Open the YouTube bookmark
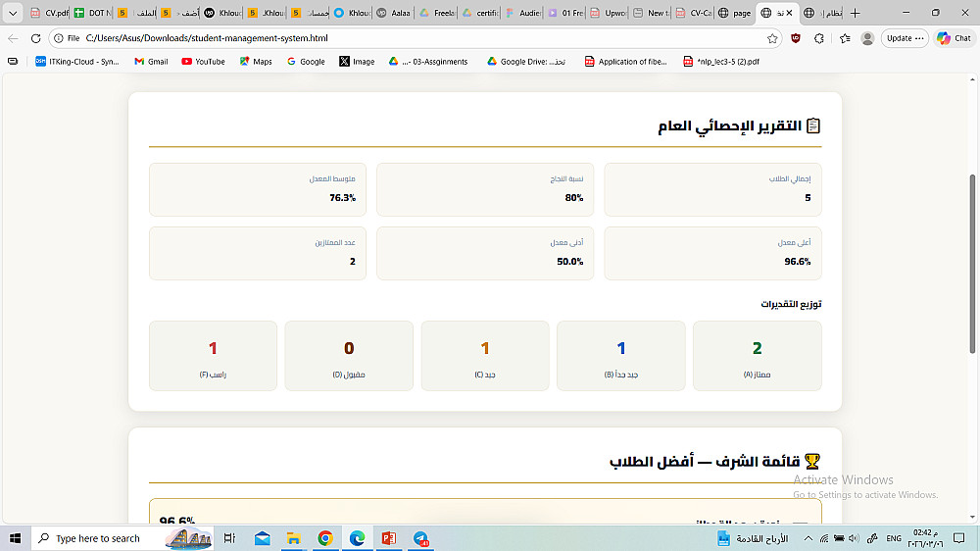 click(203, 62)
